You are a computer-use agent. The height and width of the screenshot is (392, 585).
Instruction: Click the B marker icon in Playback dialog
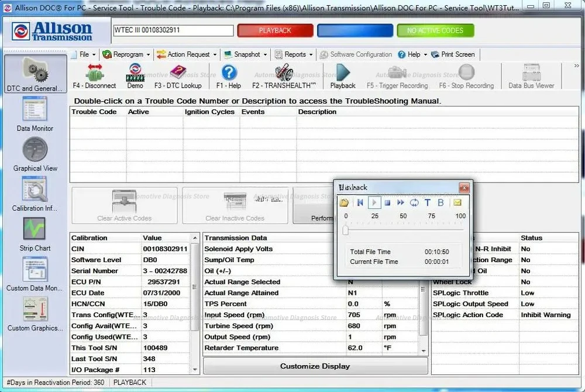click(441, 202)
